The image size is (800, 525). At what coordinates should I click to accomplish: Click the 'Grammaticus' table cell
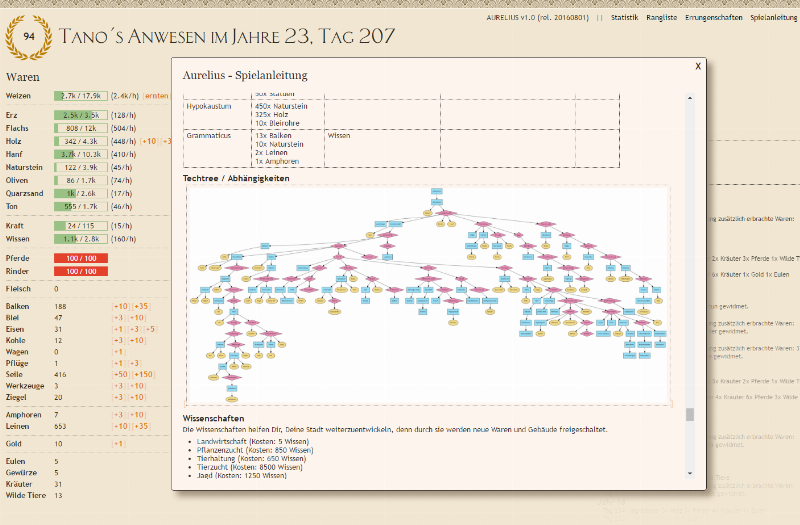click(217, 148)
